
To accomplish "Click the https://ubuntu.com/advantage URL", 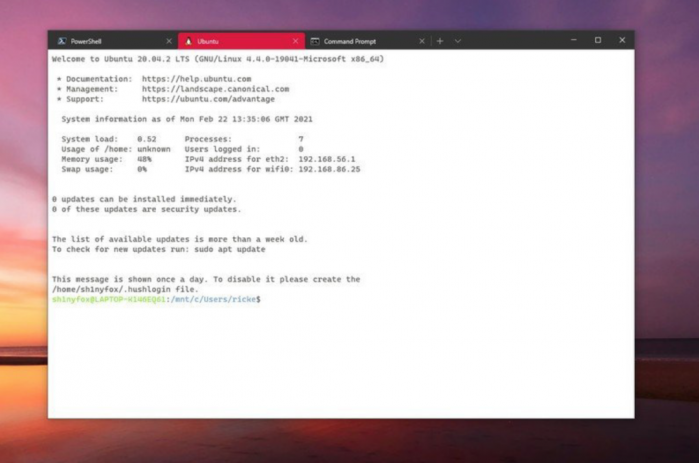I will click(x=208, y=99).
